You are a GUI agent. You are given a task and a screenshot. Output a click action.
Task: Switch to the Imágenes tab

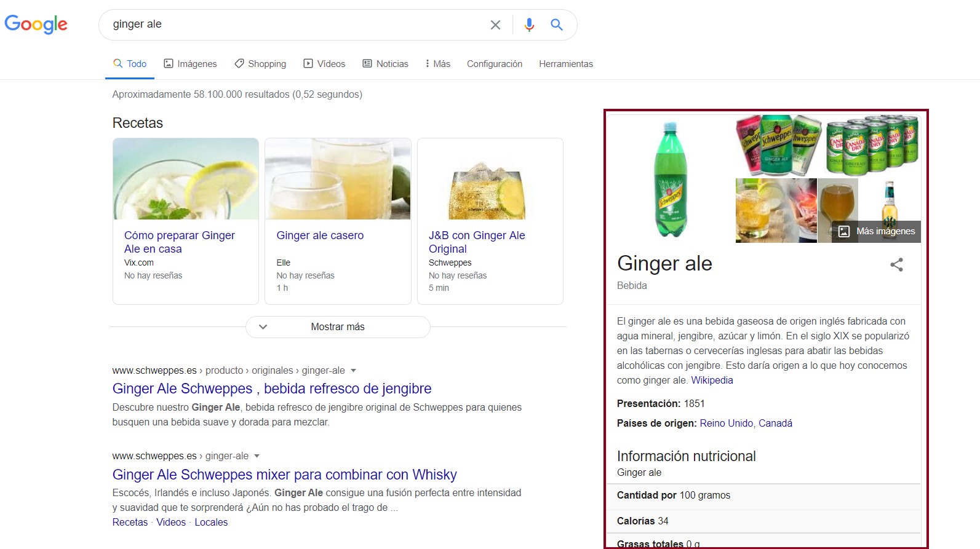point(190,64)
